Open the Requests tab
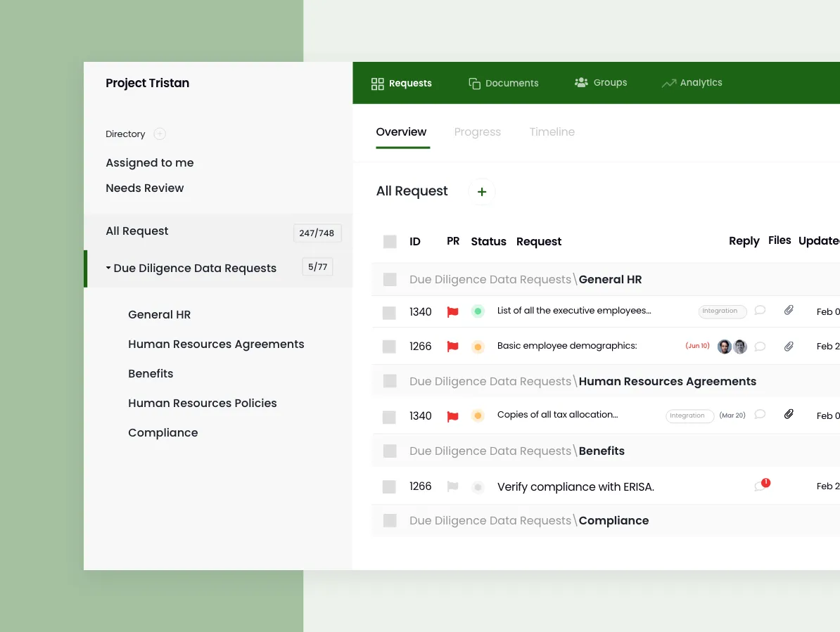The image size is (840, 632). point(401,84)
